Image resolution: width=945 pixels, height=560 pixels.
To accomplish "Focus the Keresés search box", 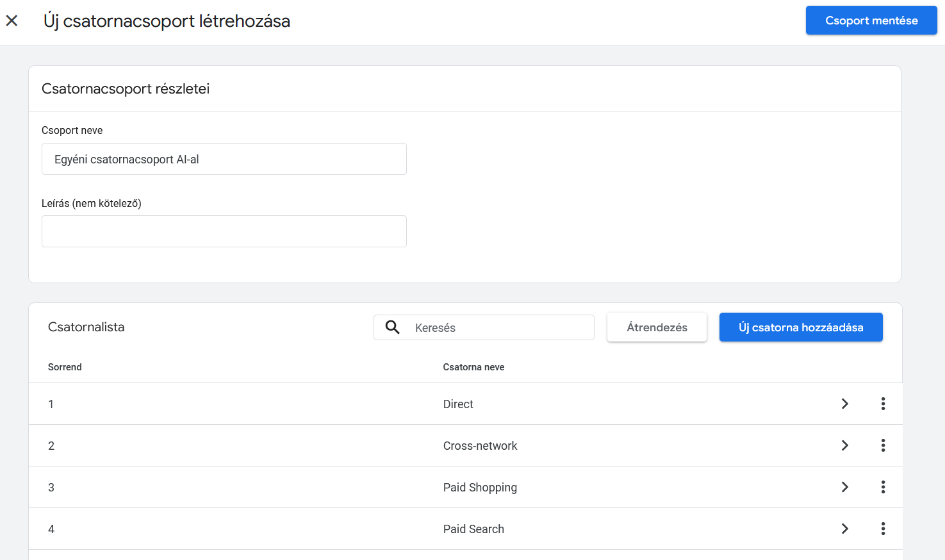I will 500,327.
